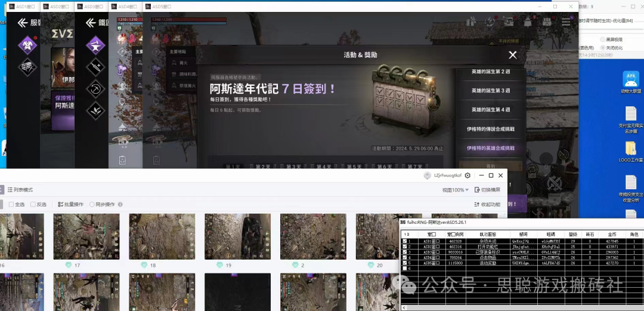Open the 视图100% zoom dropdown
This screenshot has height=311, width=644.
[x=456, y=190]
